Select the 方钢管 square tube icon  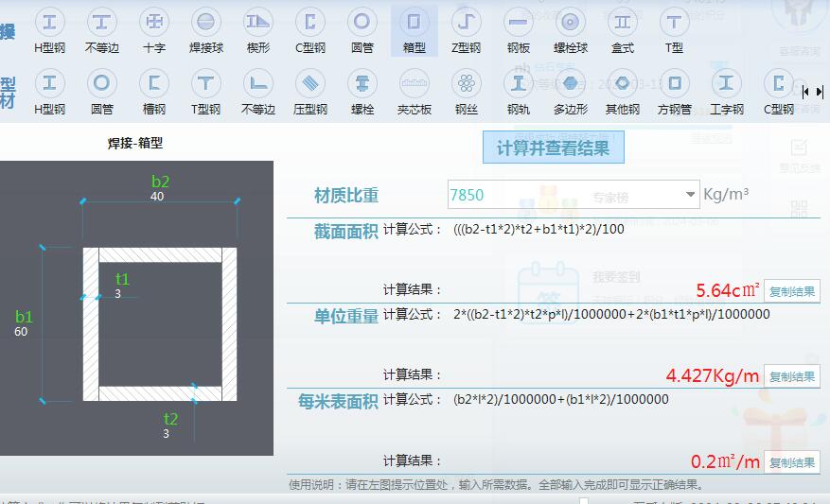[675, 92]
